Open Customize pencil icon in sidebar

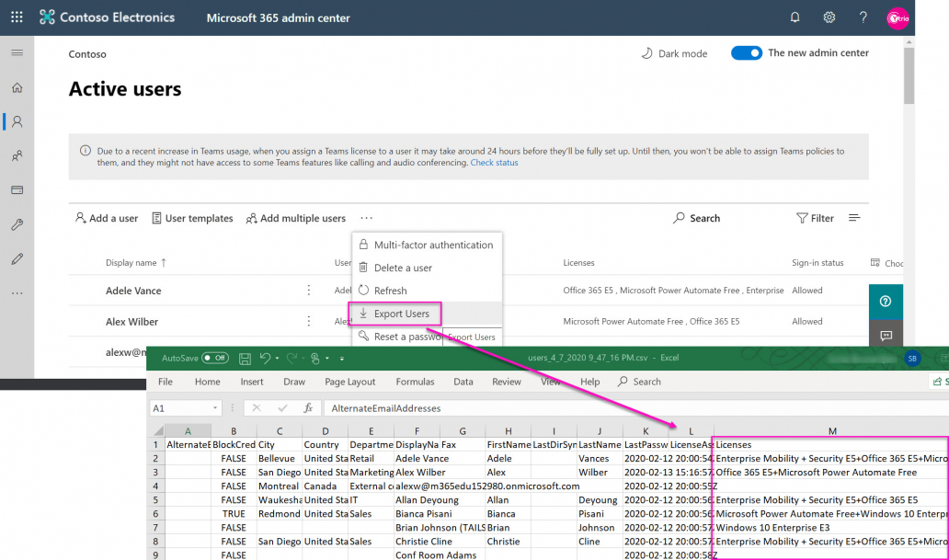tap(17, 259)
